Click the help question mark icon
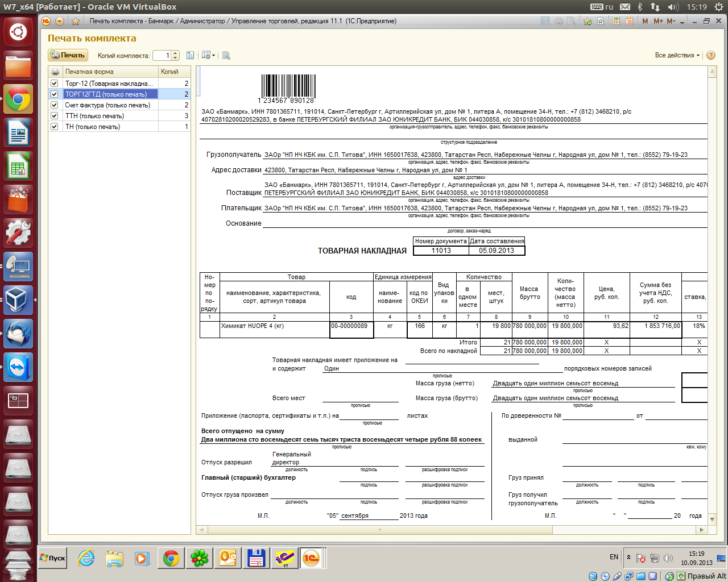 pyautogui.click(x=711, y=55)
